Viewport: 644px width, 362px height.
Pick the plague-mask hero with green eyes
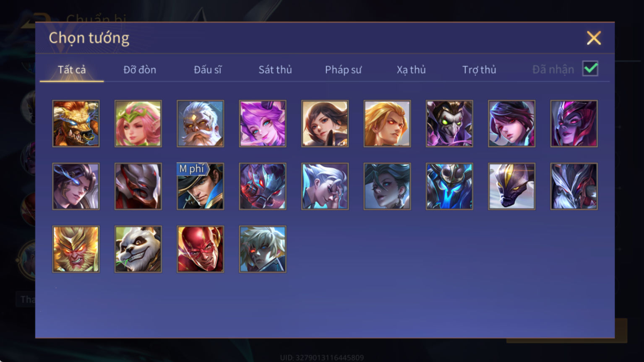coord(449,123)
